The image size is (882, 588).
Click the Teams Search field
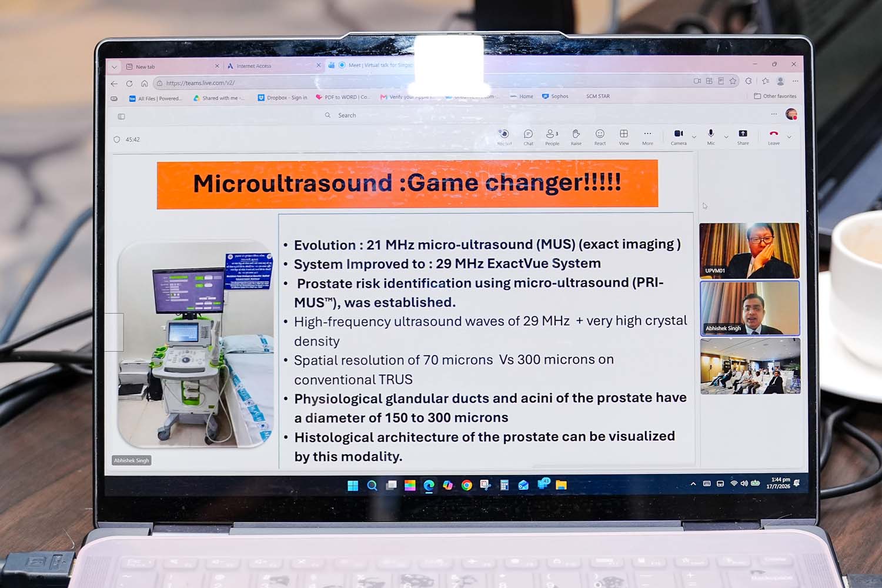(x=412, y=115)
